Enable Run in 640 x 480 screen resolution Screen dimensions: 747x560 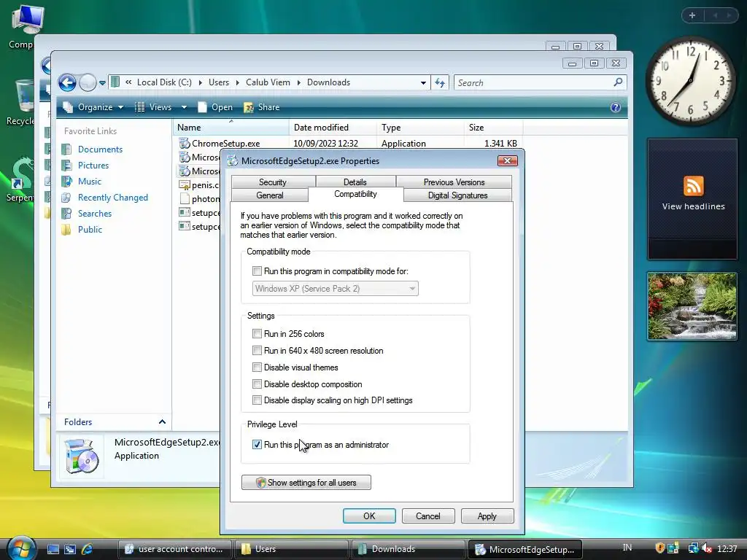(258, 351)
